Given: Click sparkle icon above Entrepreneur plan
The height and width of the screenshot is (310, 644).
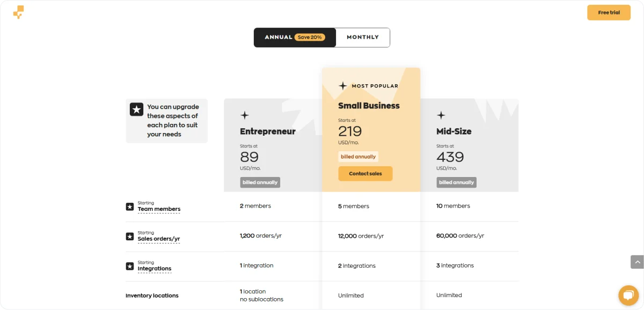Looking at the screenshot, I should 245,115.
